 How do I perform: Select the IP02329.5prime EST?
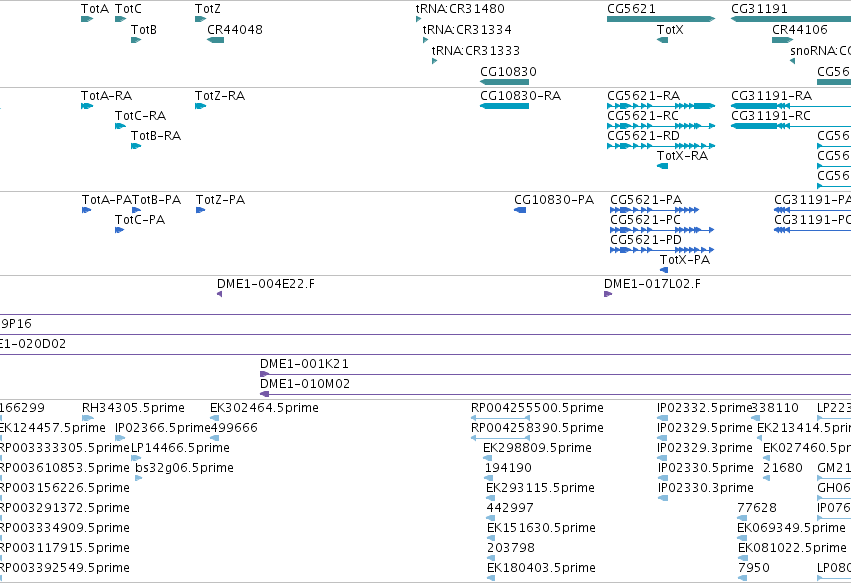coord(662,438)
